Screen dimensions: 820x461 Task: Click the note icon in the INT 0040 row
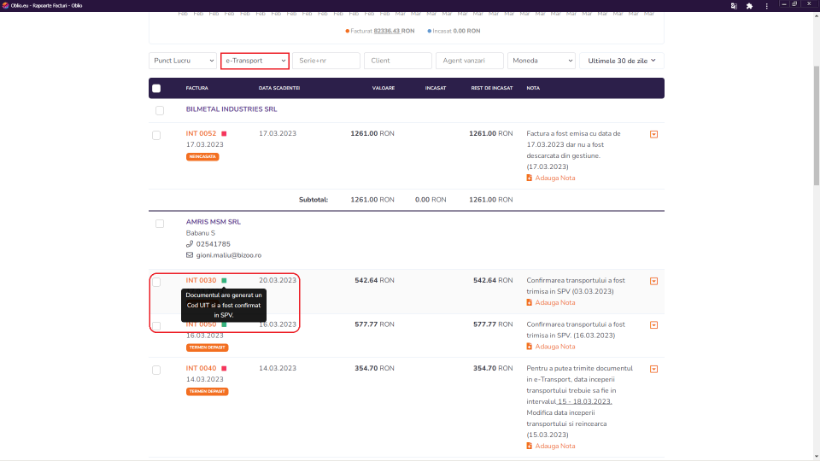(x=529, y=446)
